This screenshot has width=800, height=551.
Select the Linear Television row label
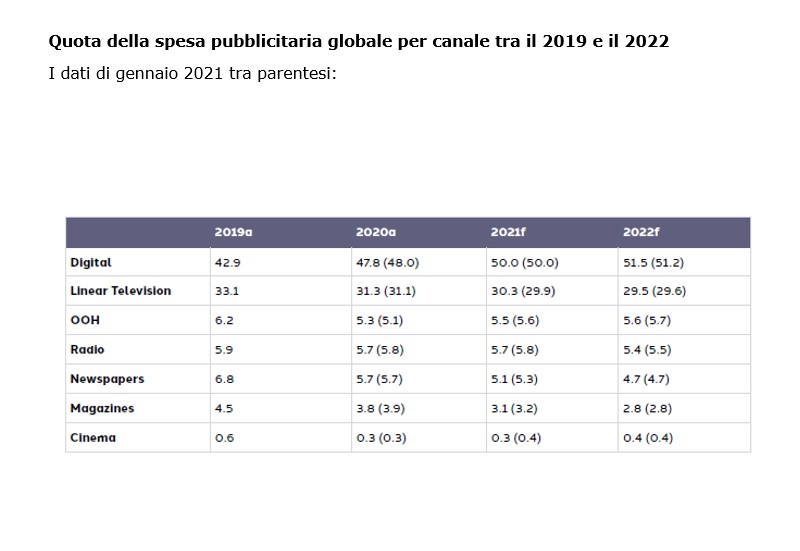(121, 291)
